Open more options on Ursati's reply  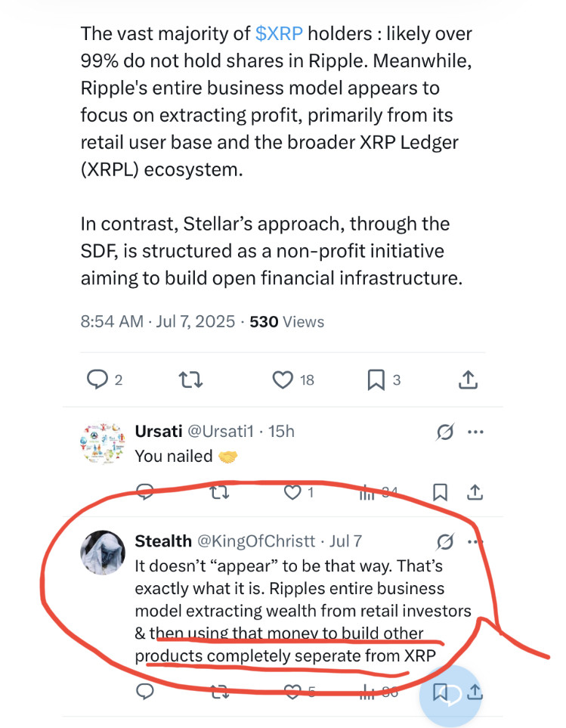(x=475, y=432)
